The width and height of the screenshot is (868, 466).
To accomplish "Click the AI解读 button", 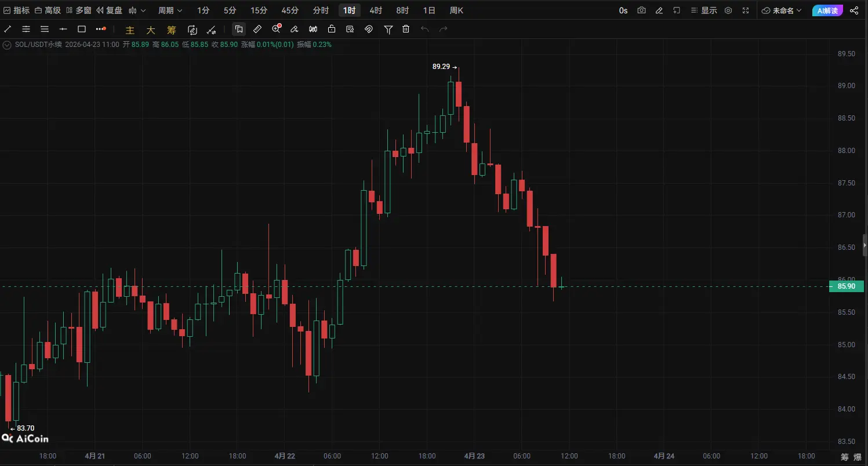I will coord(827,10).
